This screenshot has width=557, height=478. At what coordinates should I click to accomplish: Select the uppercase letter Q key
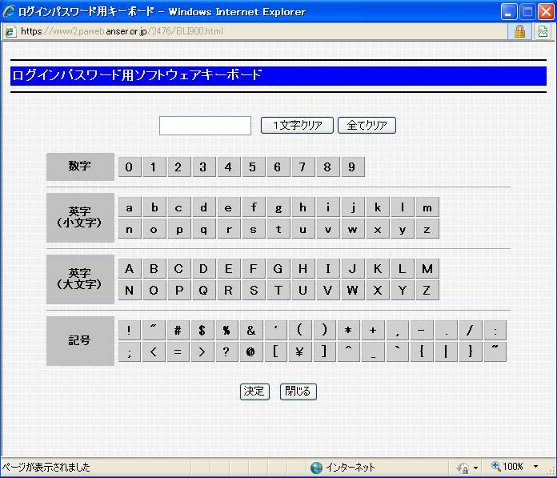coord(204,290)
